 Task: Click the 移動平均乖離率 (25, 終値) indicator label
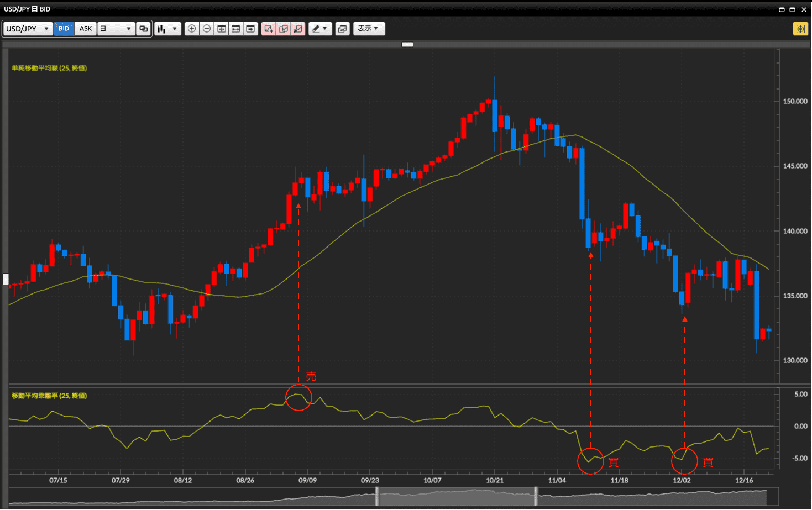49,396
